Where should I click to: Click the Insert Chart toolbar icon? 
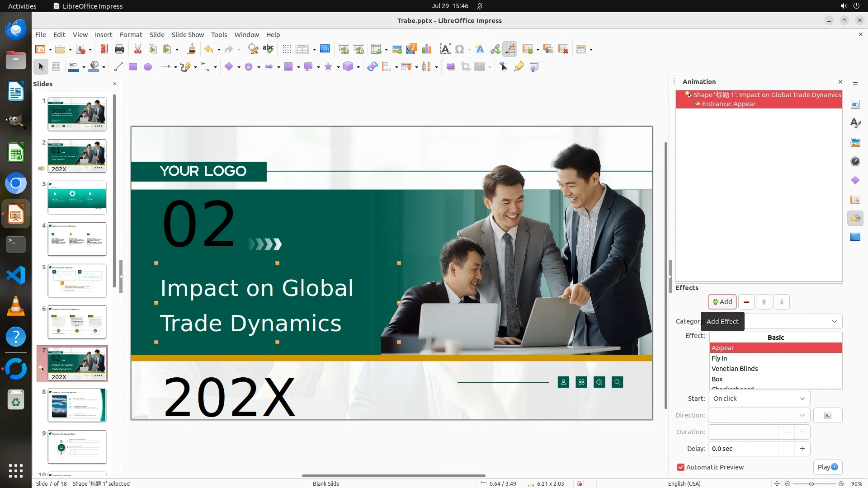[426, 49]
